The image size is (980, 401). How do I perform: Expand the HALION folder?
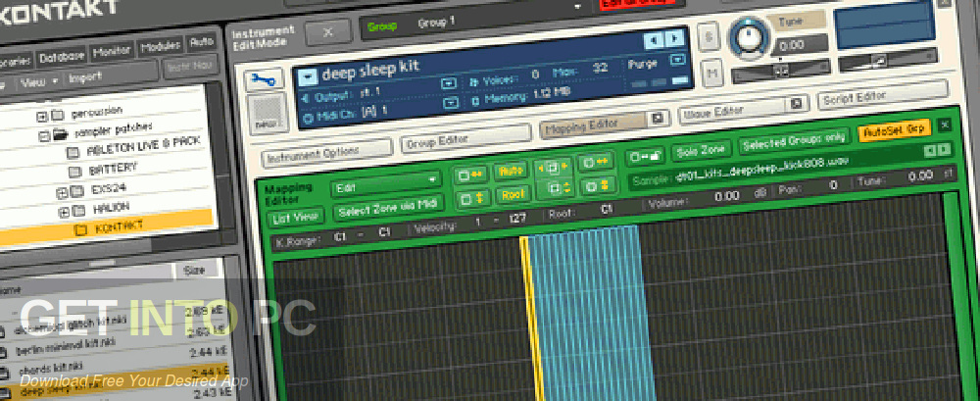click(x=63, y=212)
